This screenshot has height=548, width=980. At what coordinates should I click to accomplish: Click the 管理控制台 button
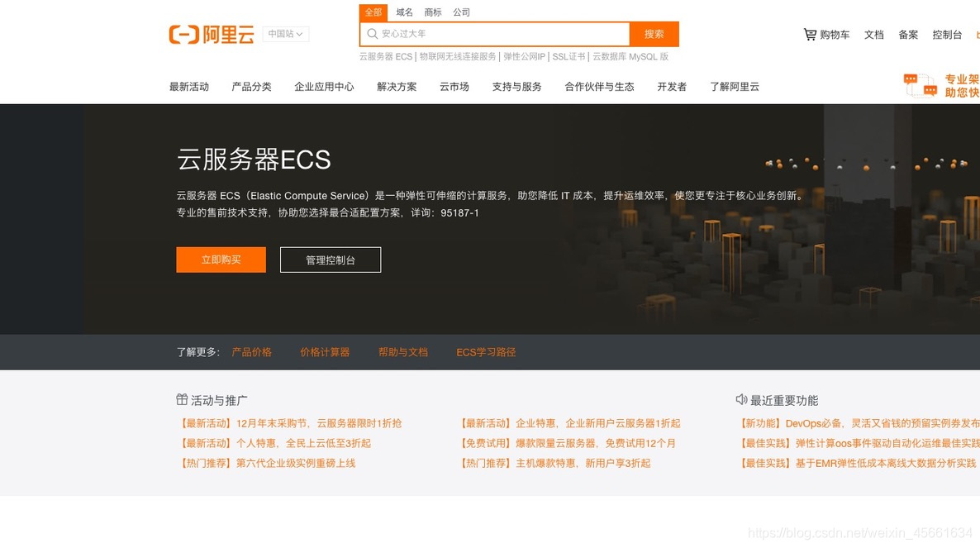330,260
